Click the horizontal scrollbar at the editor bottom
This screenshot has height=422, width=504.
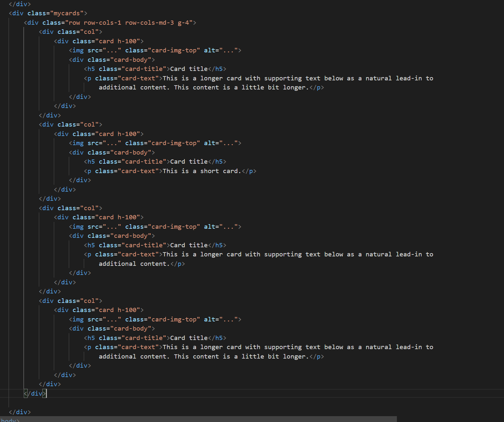pyautogui.click(x=198, y=419)
